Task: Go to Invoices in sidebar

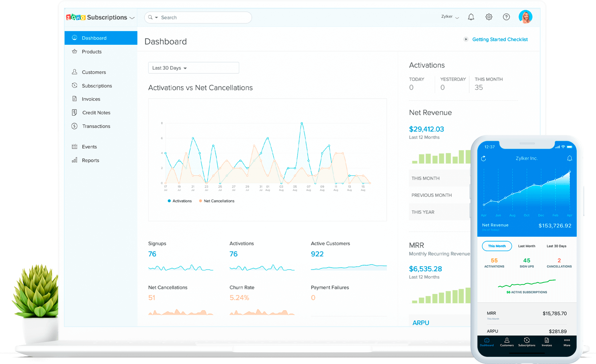Action: (x=101, y=99)
